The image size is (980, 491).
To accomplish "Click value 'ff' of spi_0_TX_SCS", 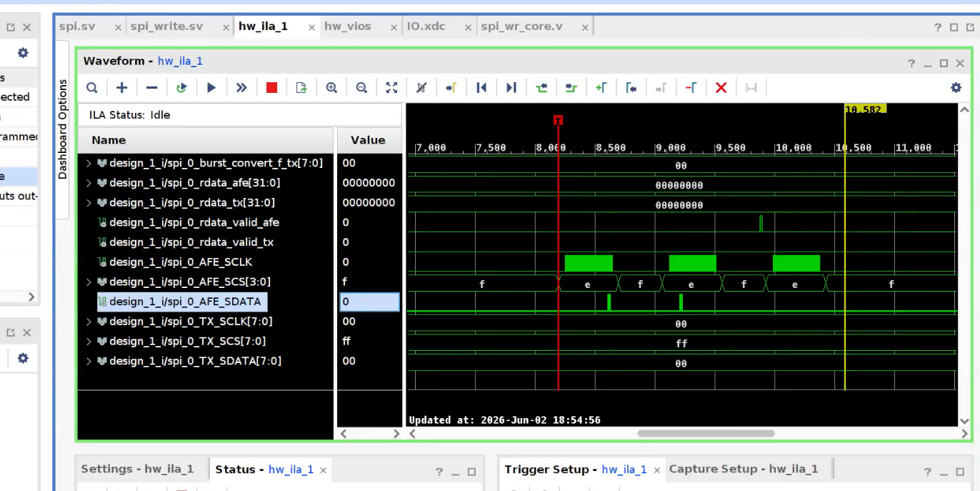I will pos(346,342).
